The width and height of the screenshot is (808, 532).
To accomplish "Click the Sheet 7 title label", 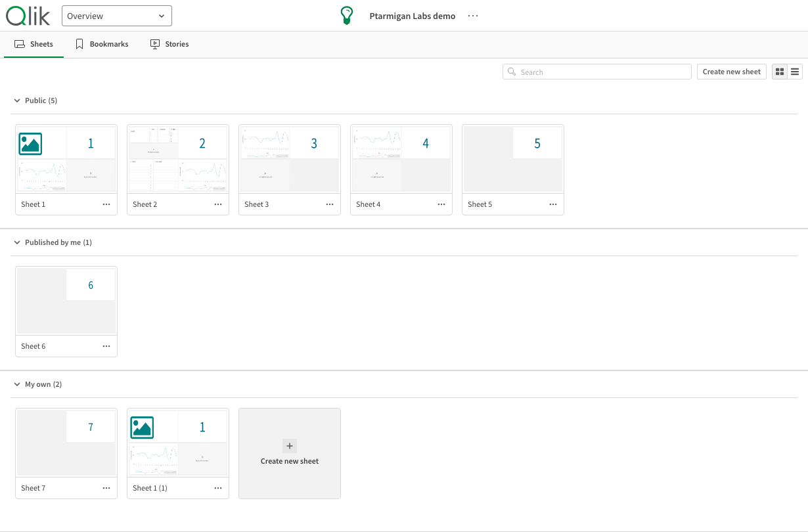I will coord(34,488).
